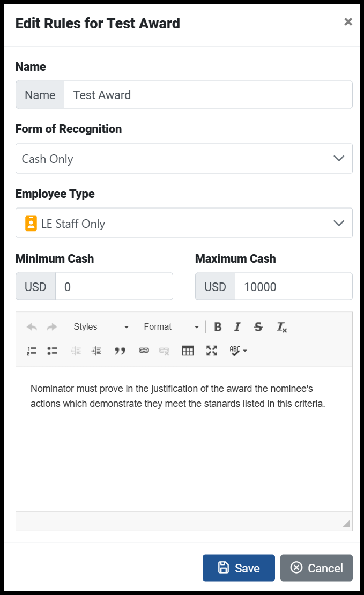Click the Remove Format icon
The height and width of the screenshot is (595, 364).
click(281, 327)
